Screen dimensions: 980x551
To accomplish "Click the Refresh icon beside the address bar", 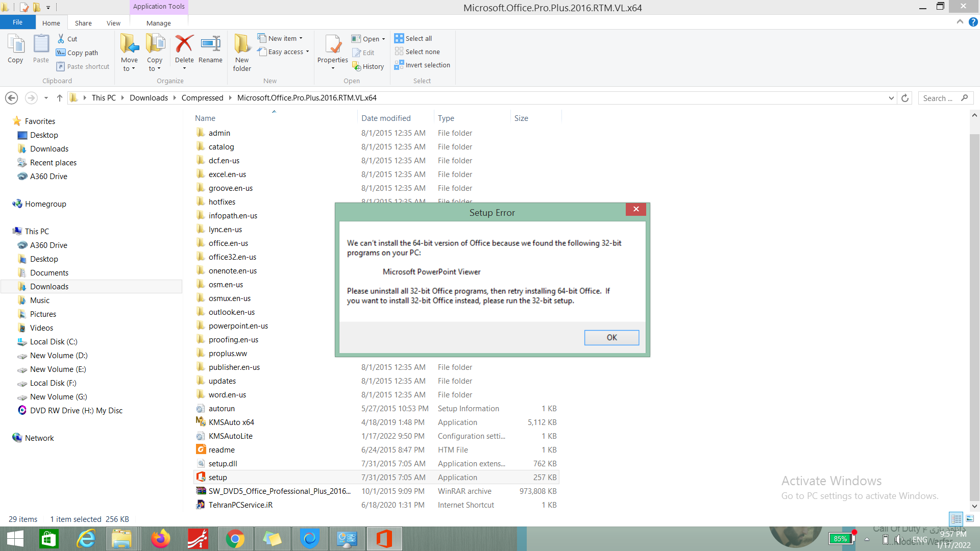I will pyautogui.click(x=905, y=98).
